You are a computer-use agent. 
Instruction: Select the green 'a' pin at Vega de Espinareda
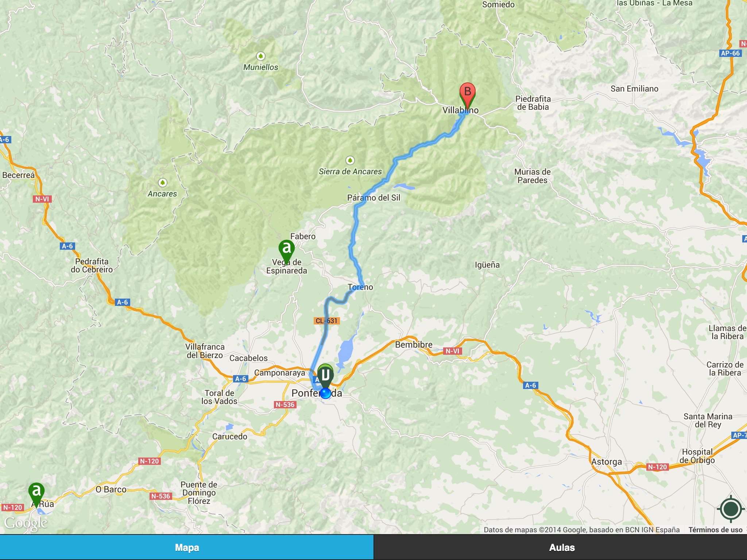coord(287,251)
